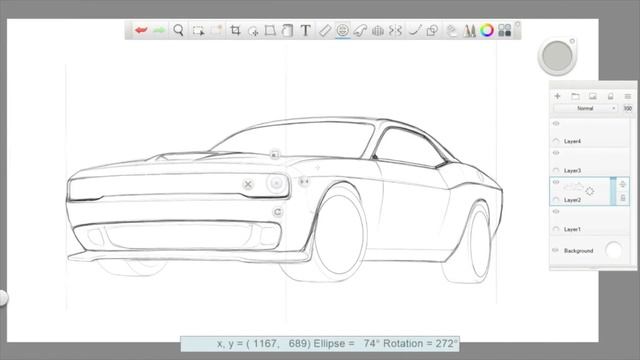Screen dimensions: 640x360
Task: Click the ellipse guide rotate handle
Action: [278, 212]
